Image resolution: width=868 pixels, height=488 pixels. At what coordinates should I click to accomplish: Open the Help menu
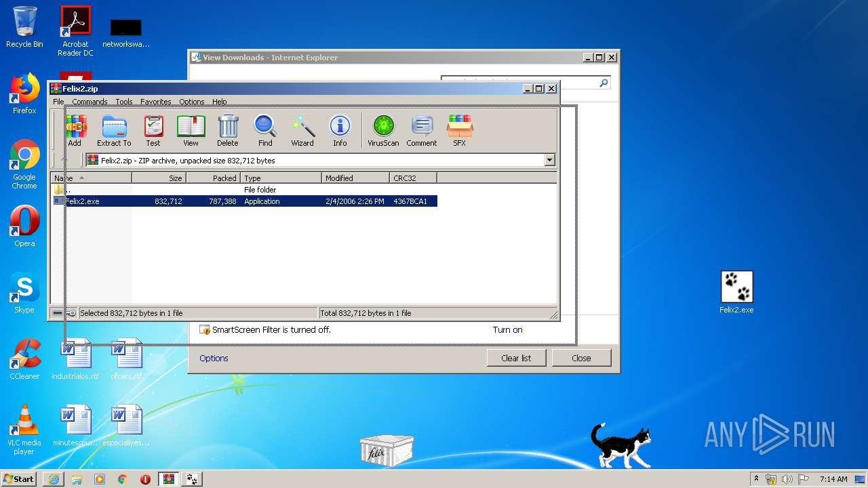coord(220,102)
